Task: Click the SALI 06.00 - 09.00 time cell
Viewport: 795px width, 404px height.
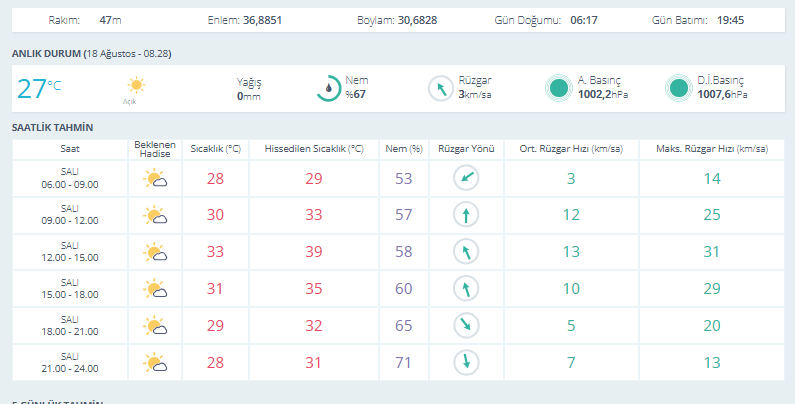Action: 70,178
